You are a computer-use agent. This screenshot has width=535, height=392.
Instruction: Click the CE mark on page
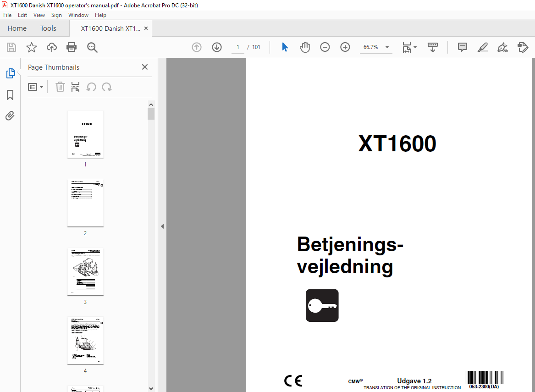293,381
